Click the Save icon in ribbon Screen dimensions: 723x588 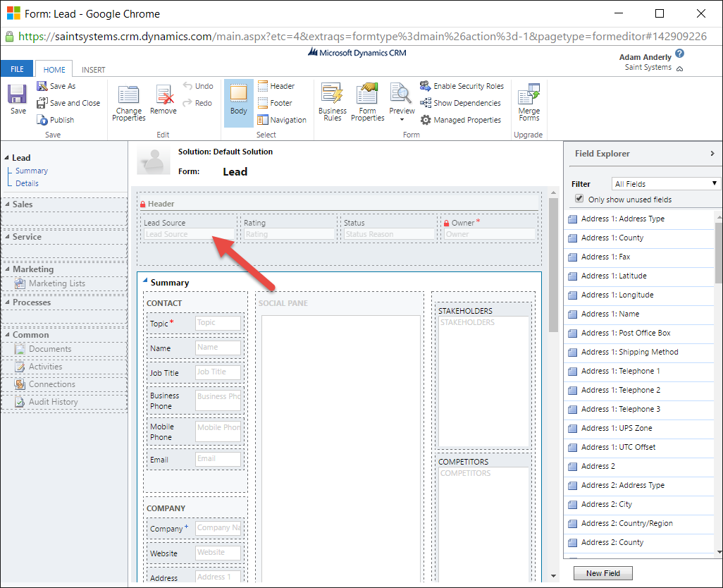18,99
